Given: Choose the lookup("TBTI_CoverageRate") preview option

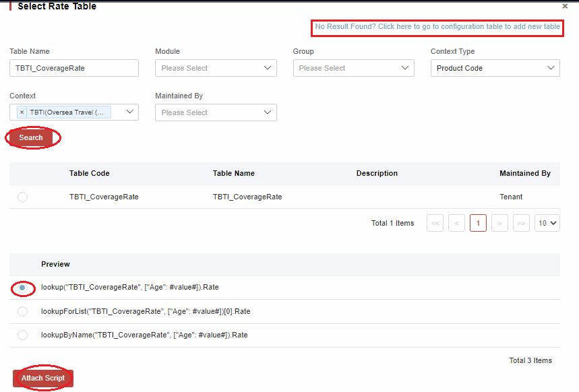Looking at the screenshot, I should (x=22, y=288).
